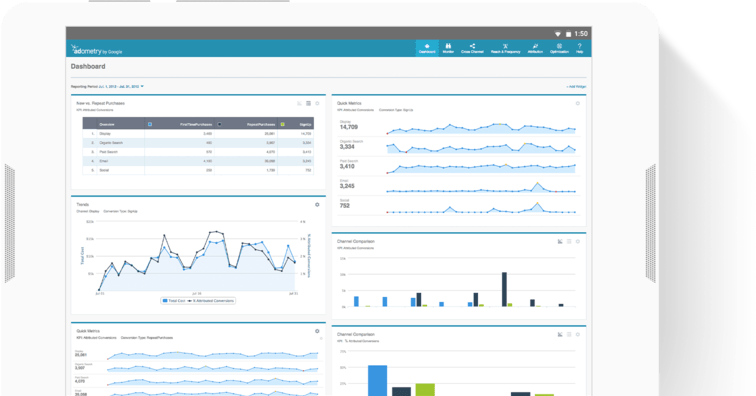Click the Display 14,709 metric value
Viewport: 756px width, 396px height.
(349, 127)
